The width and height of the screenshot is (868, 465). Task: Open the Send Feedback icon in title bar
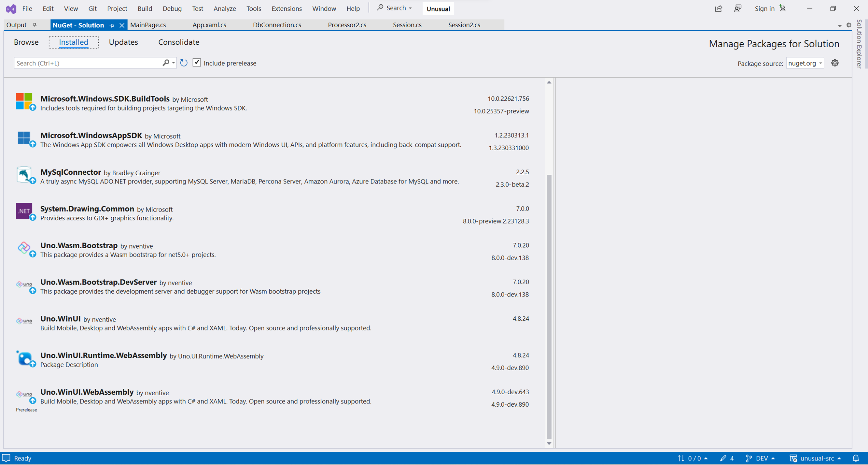737,8
